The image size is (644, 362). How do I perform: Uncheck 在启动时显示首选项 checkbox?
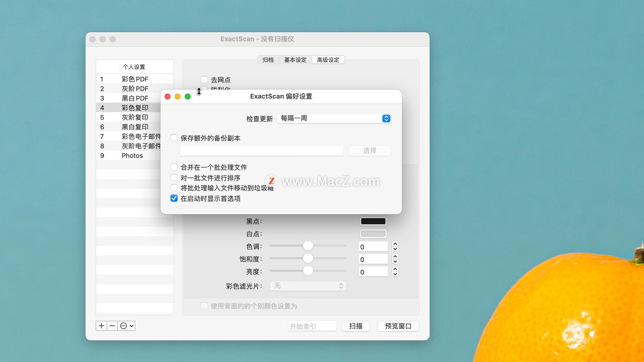[174, 198]
